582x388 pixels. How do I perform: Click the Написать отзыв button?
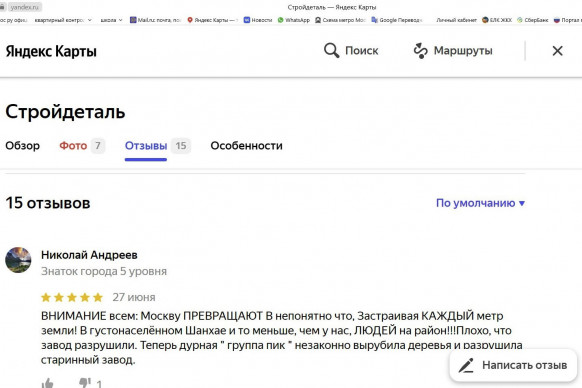[x=513, y=365]
